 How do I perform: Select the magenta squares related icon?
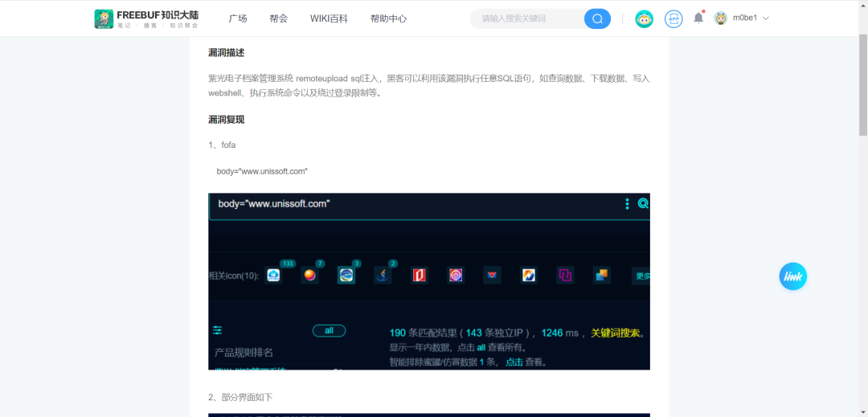(565, 275)
